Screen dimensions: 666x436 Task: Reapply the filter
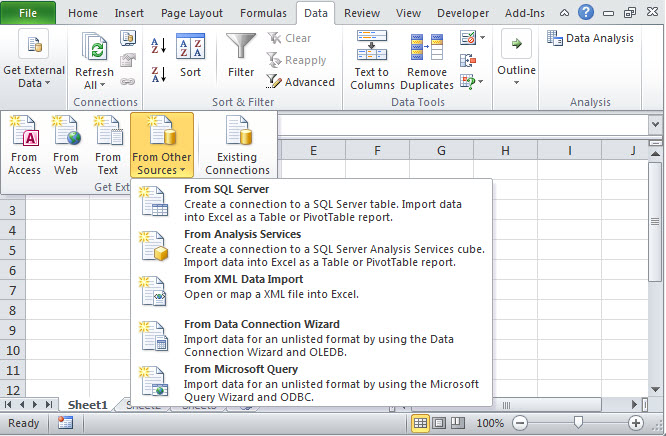296,60
